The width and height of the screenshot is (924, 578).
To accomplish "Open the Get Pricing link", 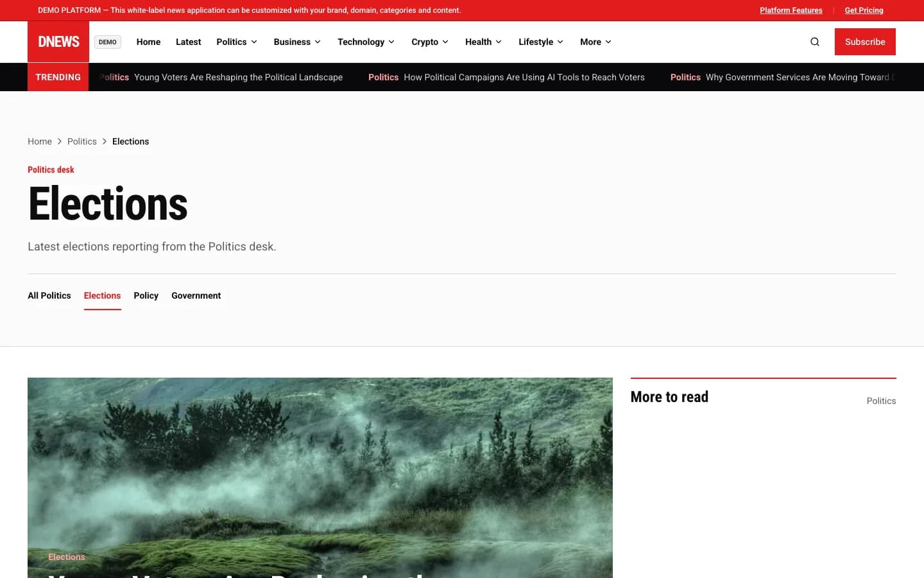I will coord(864,10).
